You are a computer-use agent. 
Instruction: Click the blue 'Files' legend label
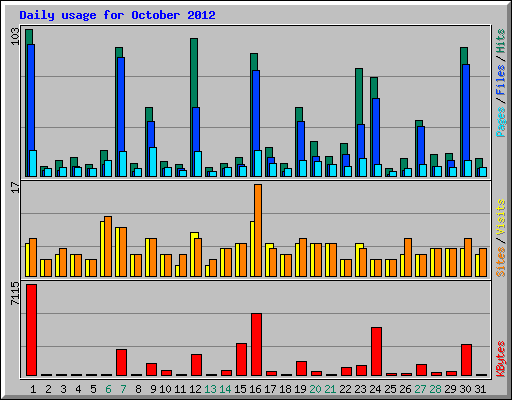(x=501, y=80)
